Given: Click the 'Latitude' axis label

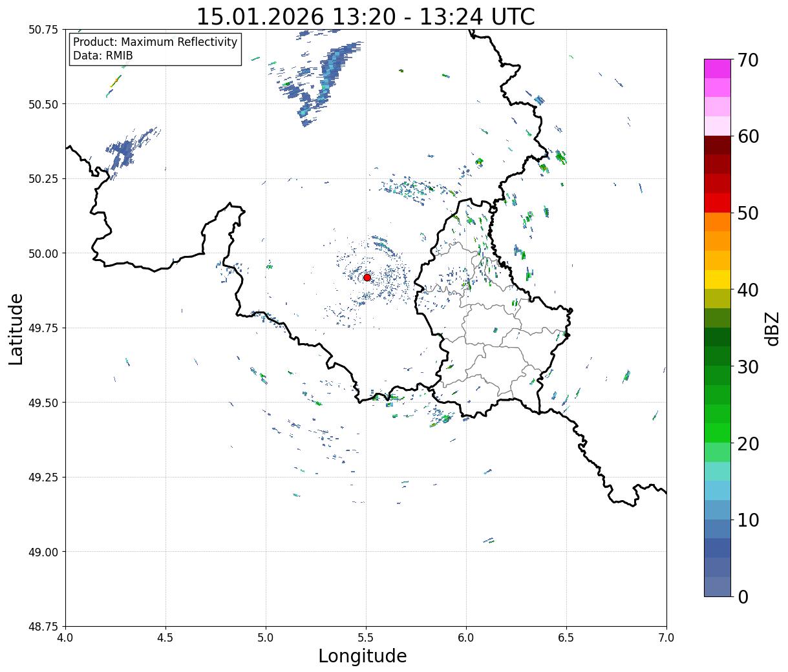Looking at the screenshot, I should 16,329.
